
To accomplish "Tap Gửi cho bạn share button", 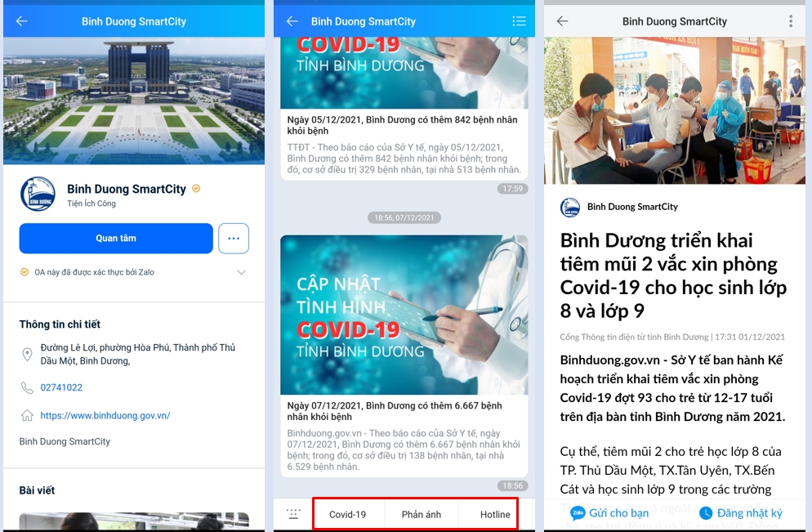I will coord(609,513).
